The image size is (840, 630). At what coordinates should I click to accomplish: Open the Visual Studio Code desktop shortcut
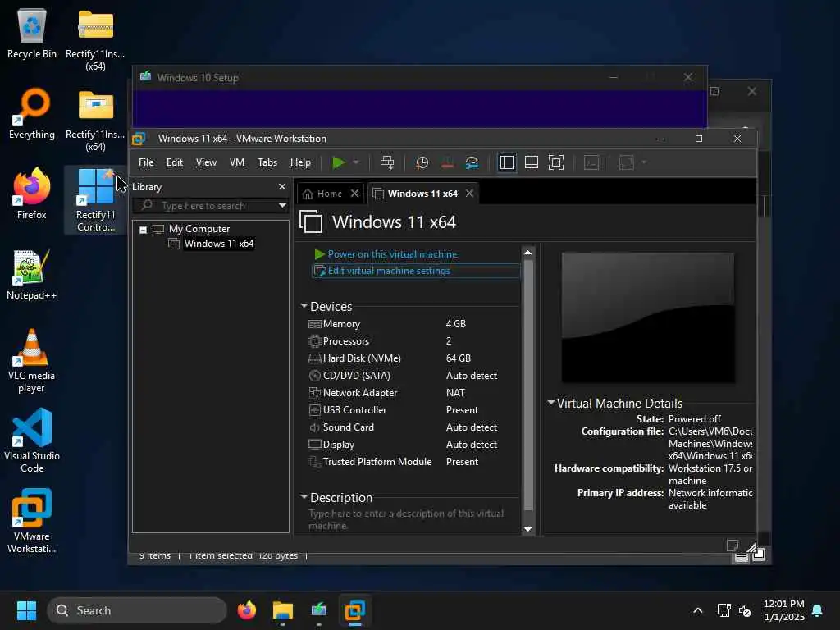[x=32, y=441]
